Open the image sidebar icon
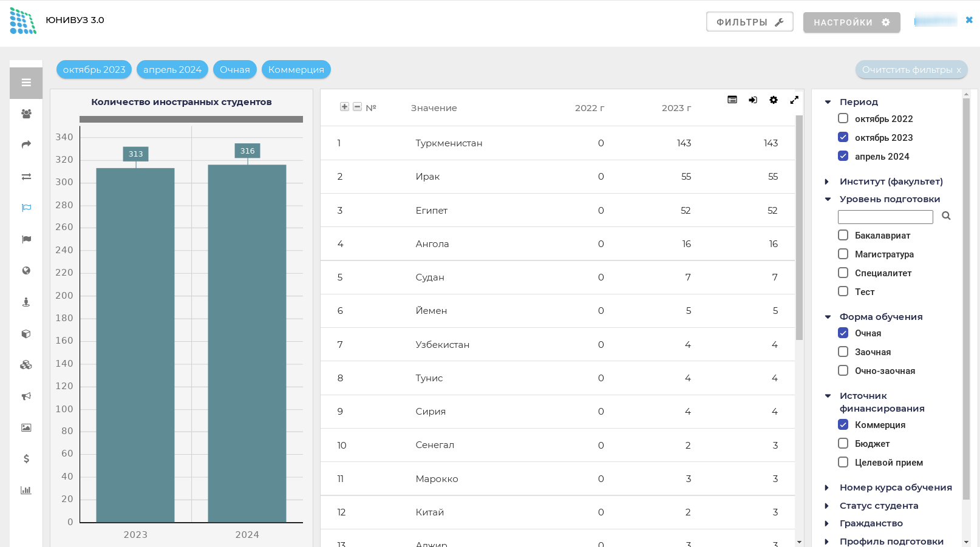This screenshot has height=547, width=980. click(x=26, y=427)
